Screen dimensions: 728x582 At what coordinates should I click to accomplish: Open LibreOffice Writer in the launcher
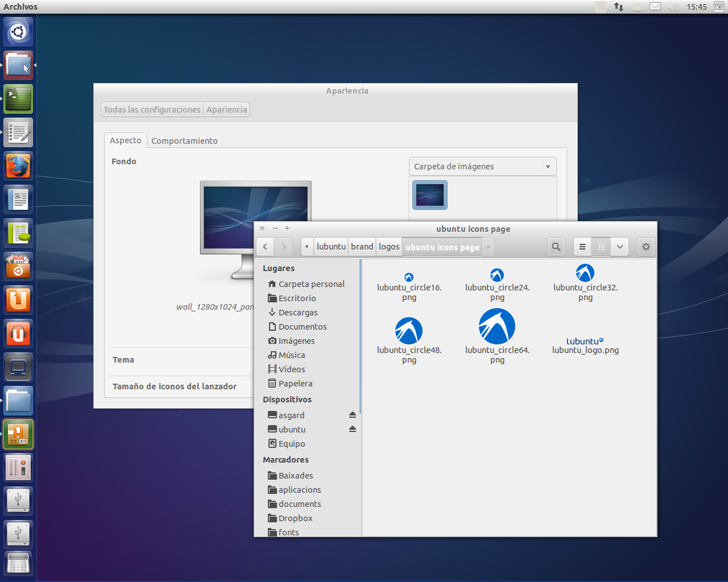click(18, 199)
